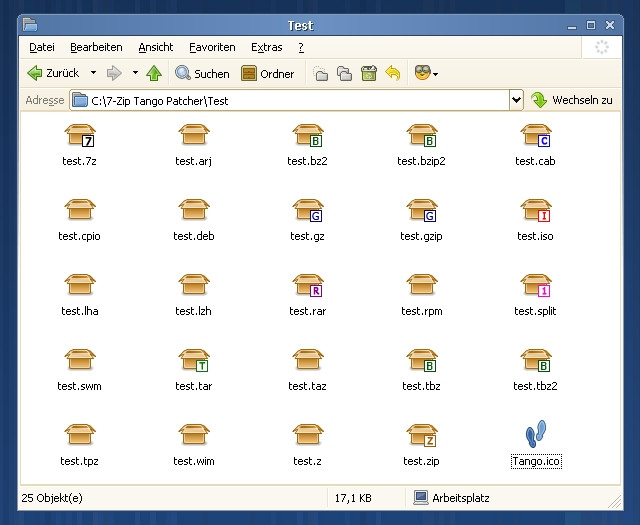Select the test.zip archive icon
The width and height of the screenshot is (640, 525).
422,436
